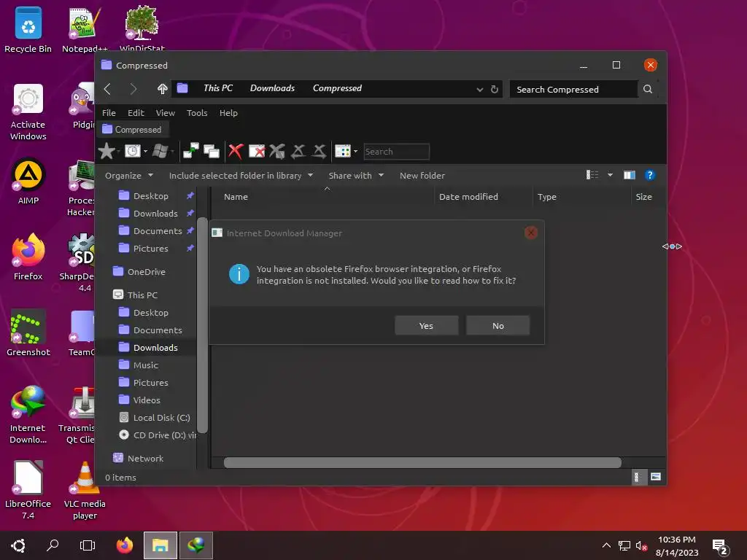Click Yes in Internet Download Manager dialog

point(426,325)
